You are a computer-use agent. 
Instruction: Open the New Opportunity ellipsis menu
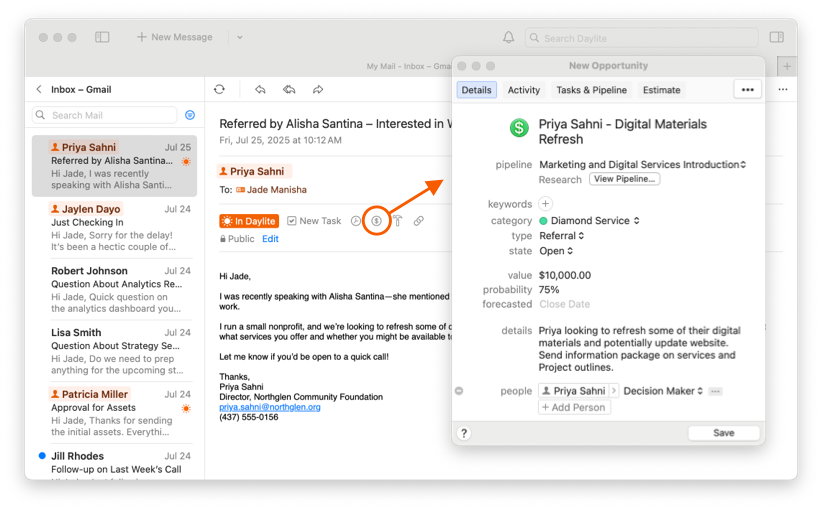coord(748,90)
